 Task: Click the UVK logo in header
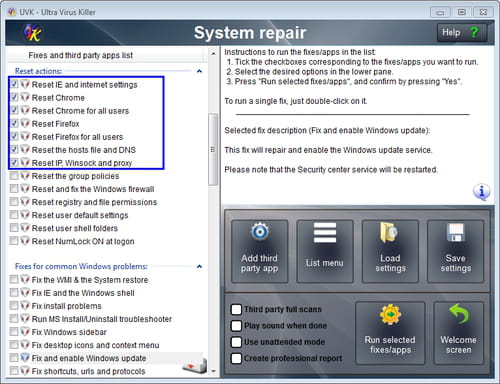point(32,33)
